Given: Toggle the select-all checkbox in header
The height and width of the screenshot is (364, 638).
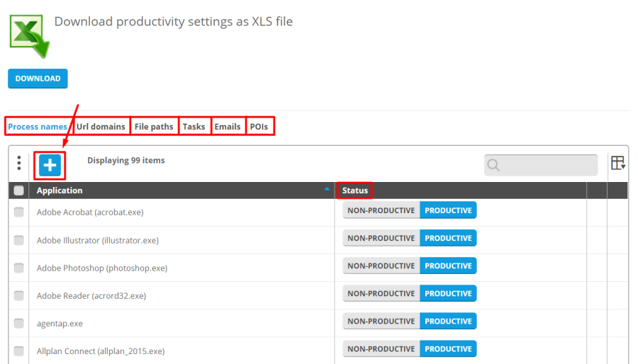Looking at the screenshot, I should pyautogui.click(x=18, y=190).
